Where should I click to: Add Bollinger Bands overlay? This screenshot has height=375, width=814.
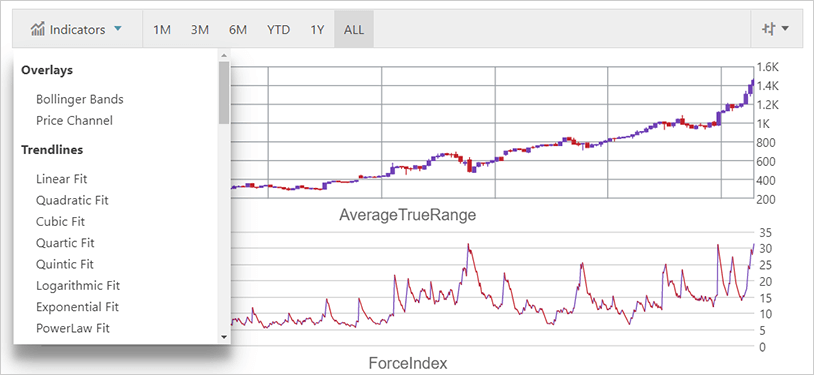click(x=80, y=99)
